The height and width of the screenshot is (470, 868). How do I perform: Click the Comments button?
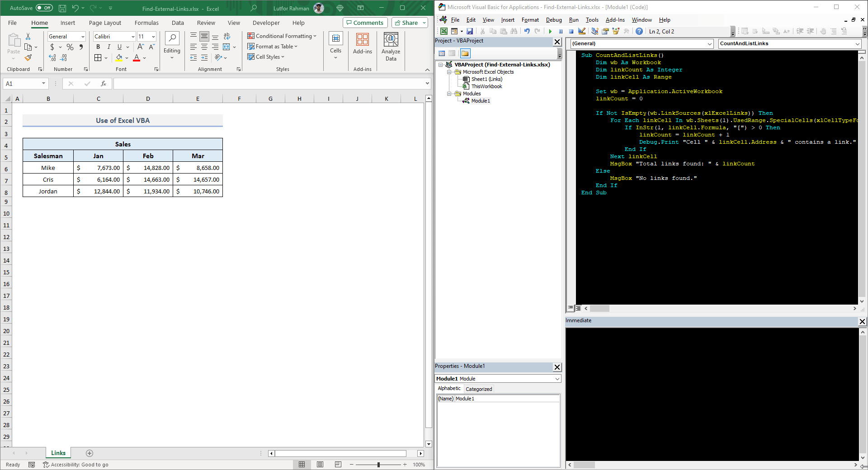pyautogui.click(x=365, y=23)
